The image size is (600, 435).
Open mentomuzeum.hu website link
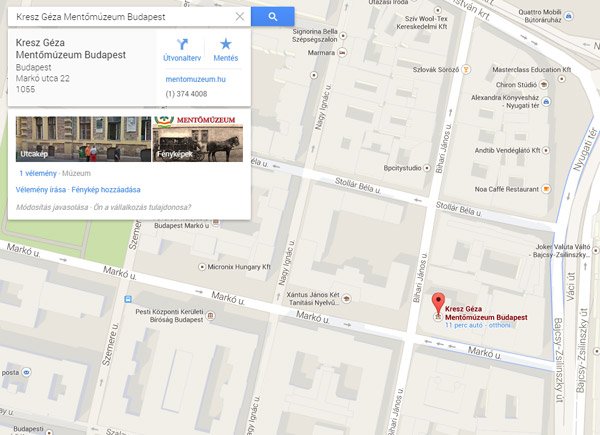tap(196, 79)
